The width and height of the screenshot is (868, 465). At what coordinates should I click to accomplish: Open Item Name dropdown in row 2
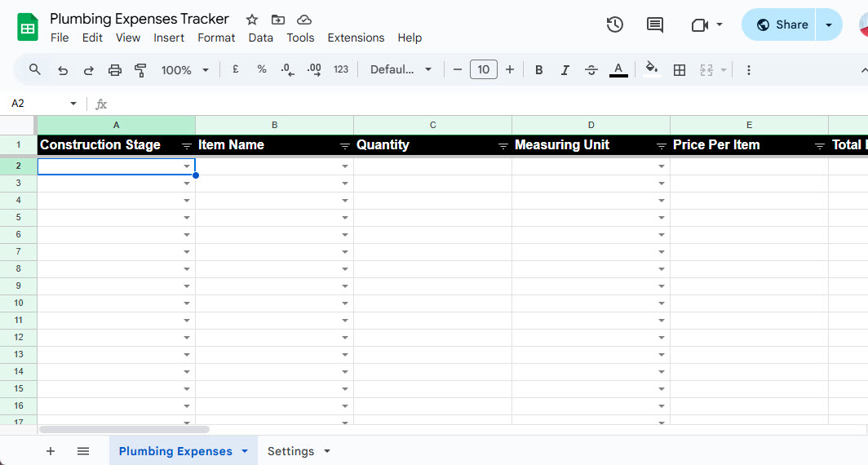(x=345, y=166)
